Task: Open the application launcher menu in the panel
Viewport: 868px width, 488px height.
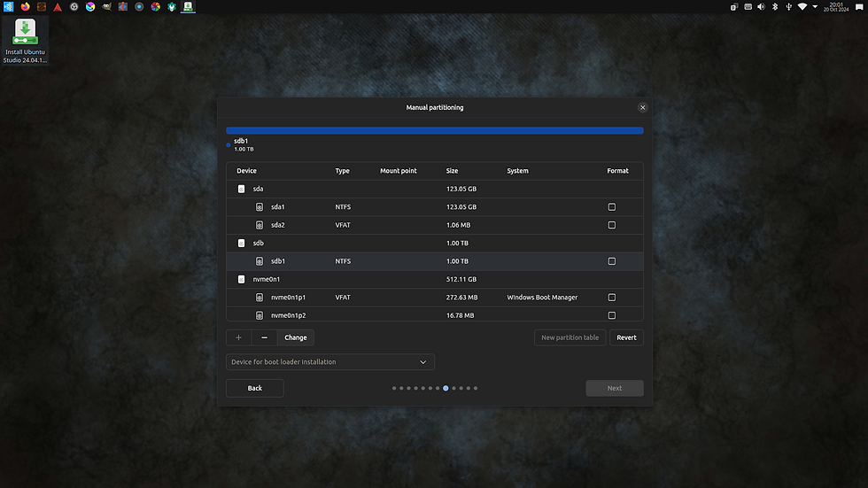Action: [x=8, y=6]
